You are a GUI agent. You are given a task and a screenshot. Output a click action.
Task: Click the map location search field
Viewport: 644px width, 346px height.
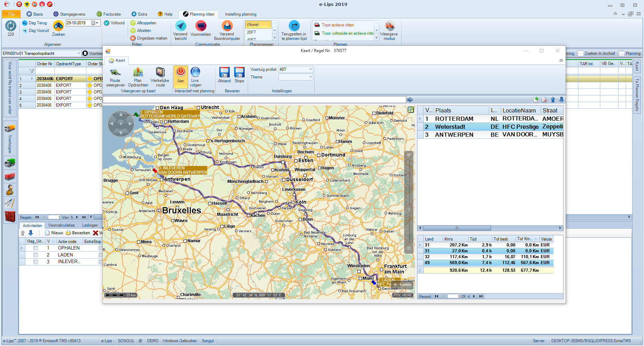coord(254,100)
